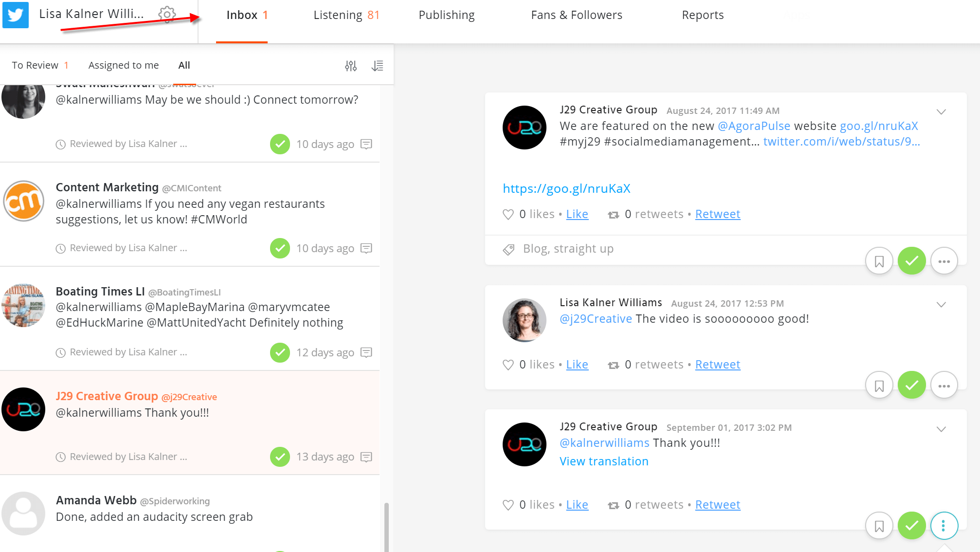Open the Publishing tab
Screen dimensions: 980x552
447,15
